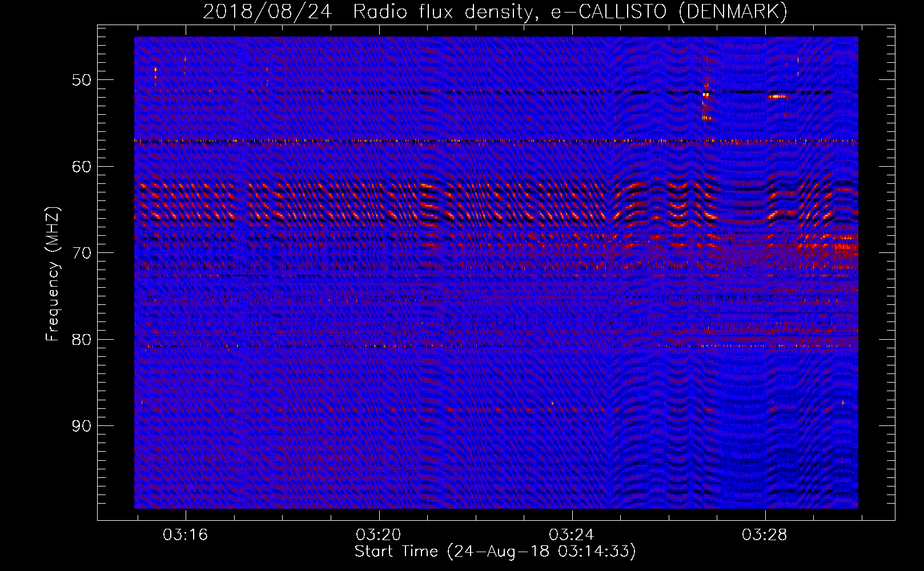Screen dimensions: 924x571
Task: Click the 03:20 time tick label
Action: pyautogui.click(x=378, y=535)
